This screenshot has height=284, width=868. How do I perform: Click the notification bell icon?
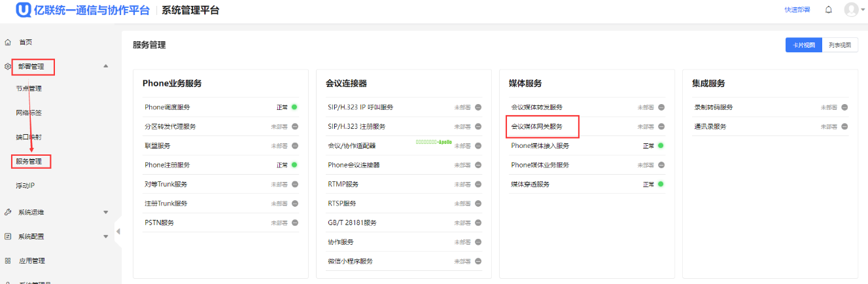point(829,10)
